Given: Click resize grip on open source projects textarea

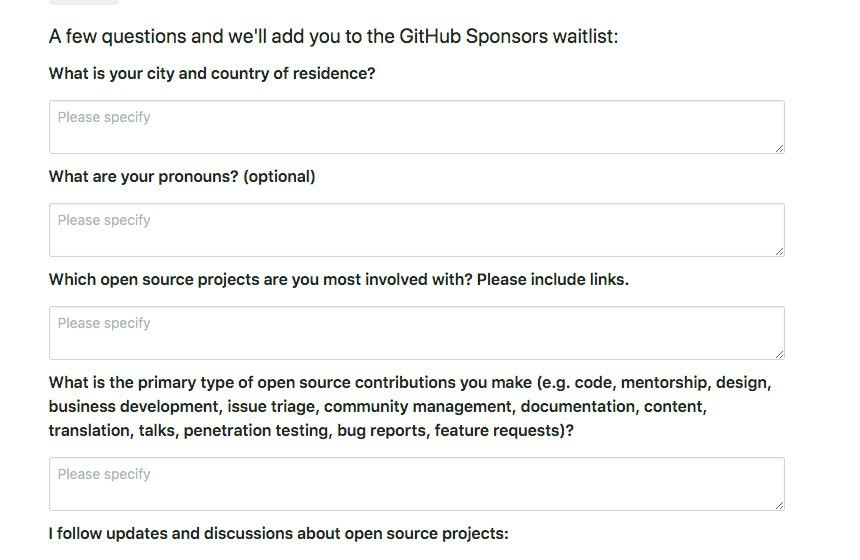Looking at the screenshot, I should pyautogui.click(x=778, y=353).
